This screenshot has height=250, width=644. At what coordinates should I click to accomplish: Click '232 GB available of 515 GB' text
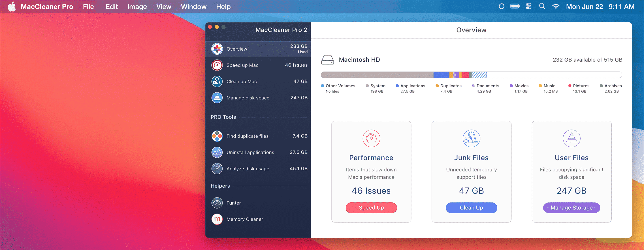pos(587,60)
